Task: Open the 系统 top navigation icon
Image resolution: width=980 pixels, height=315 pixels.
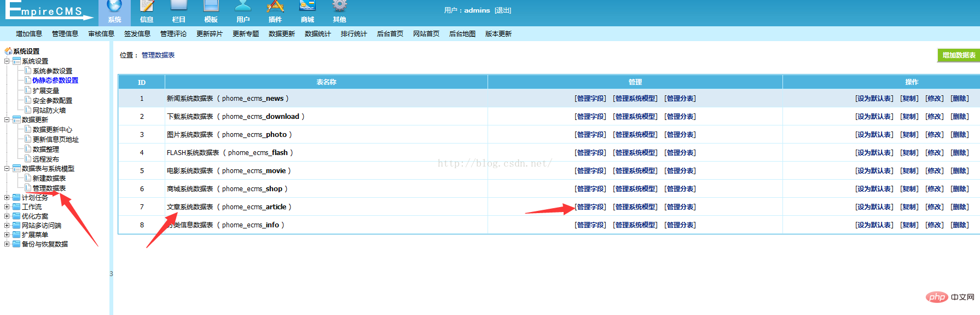Action: coord(114,12)
